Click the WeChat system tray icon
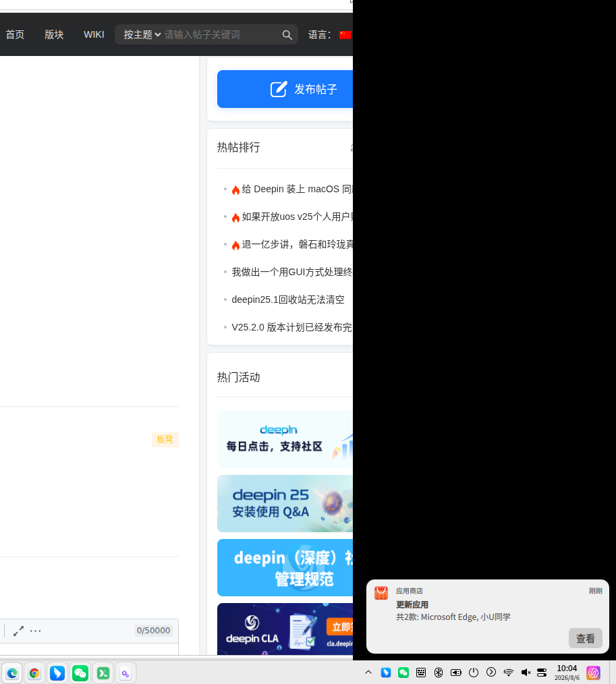 tap(403, 673)
